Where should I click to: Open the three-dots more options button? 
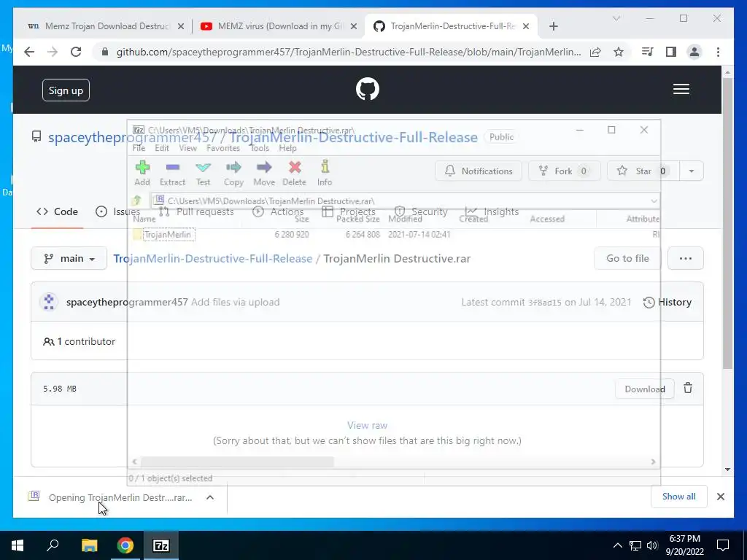tap(686, 259)
